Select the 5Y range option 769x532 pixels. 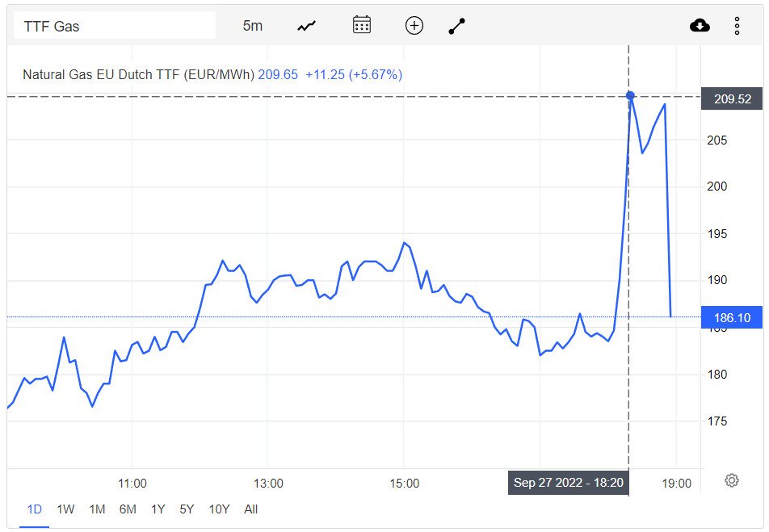(x=187, y=509)
